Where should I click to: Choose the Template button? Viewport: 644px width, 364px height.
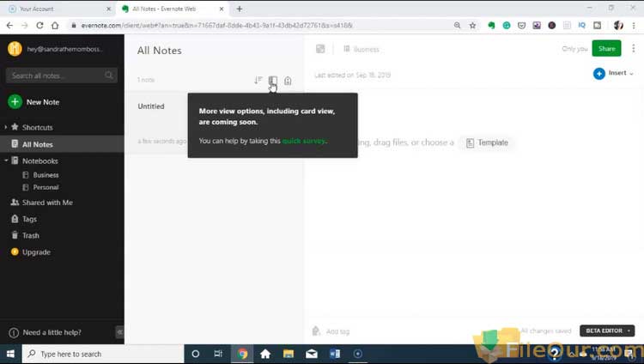tap(487, 143)
